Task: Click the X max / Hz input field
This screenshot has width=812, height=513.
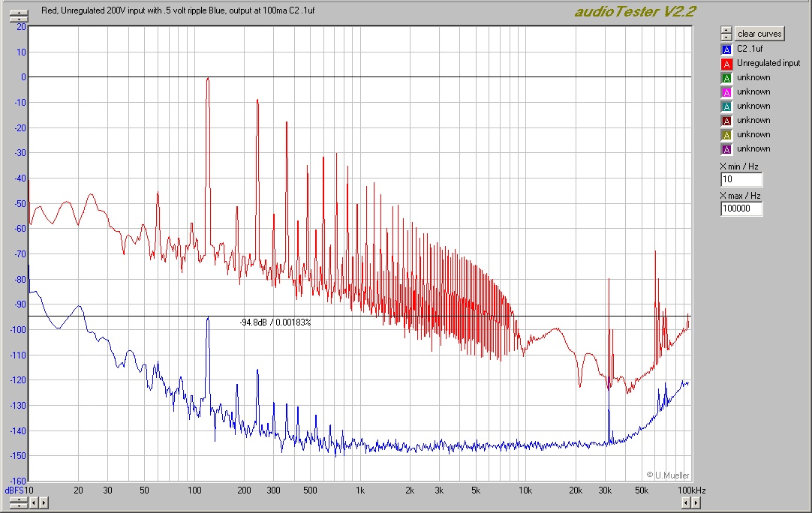Action: click(741, 209)
